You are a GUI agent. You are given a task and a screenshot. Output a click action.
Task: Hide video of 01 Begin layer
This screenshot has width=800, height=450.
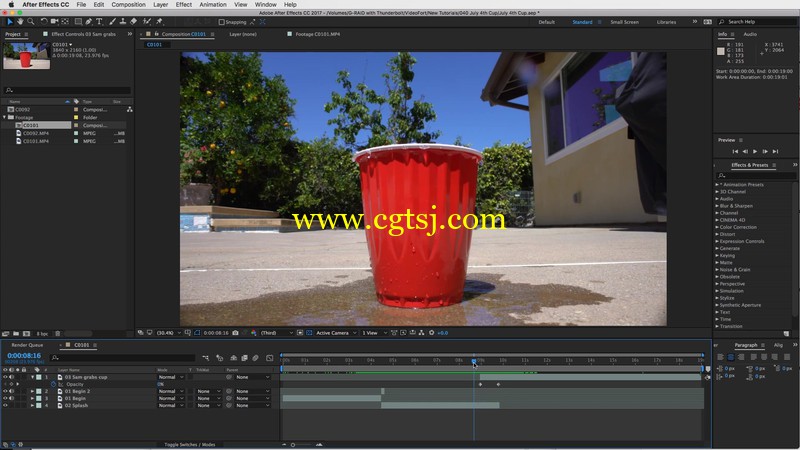click(5, 398)
